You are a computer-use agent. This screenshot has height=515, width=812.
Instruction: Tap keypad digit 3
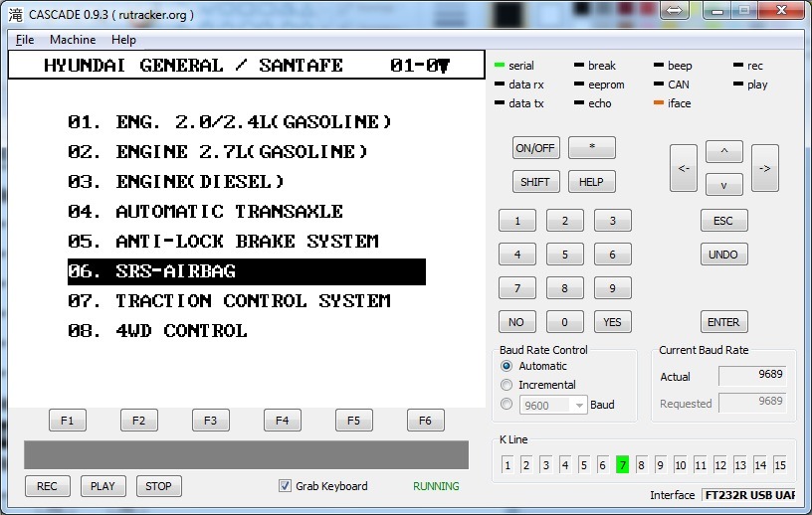coord(613,221)
